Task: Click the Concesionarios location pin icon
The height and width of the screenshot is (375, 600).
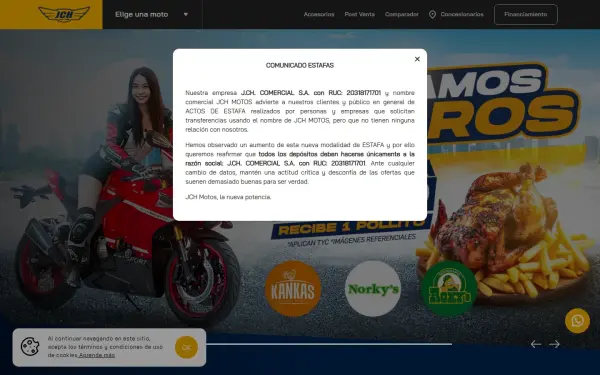Action: pyautogui.click(x=432, y=15)
